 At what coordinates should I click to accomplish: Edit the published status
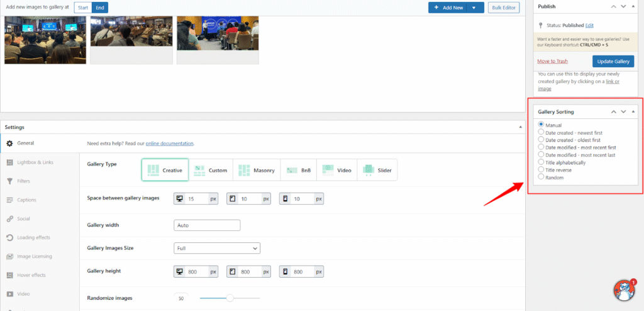[589, 26]
